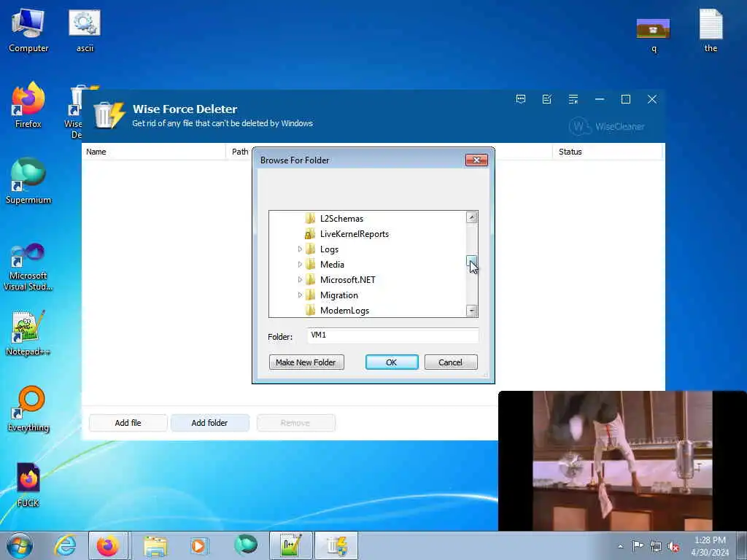Click the Folder name input field

(x=392, y=335)
